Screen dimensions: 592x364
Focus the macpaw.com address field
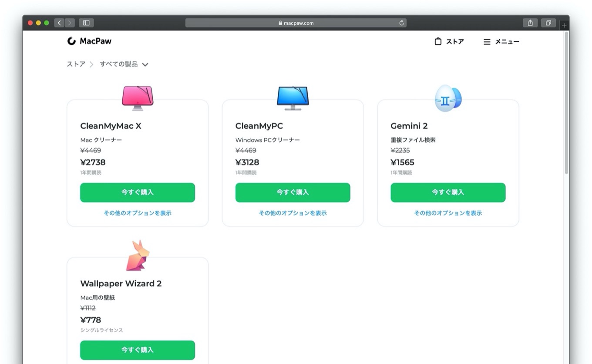pos(296,23)
